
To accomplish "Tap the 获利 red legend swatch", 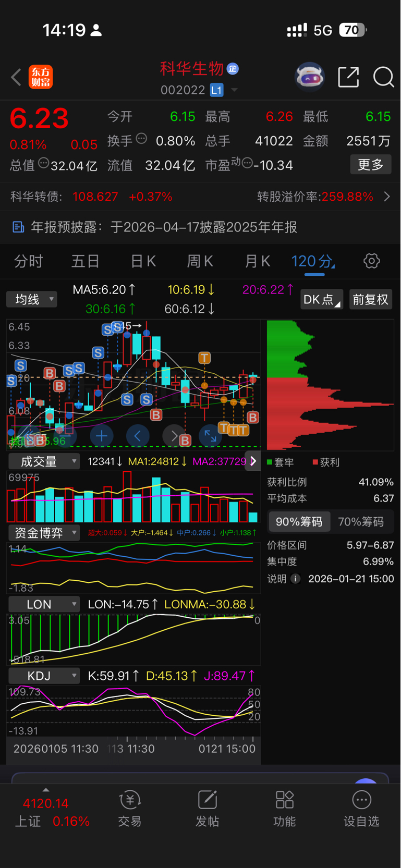I will pyautogui.click(x=315, y=462).
